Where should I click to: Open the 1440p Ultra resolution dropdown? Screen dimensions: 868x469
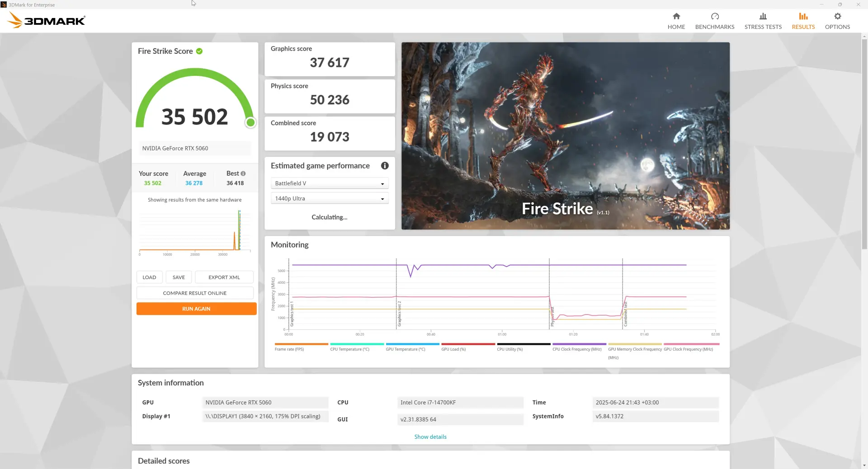pyautogui.click(x=330, y=199)
